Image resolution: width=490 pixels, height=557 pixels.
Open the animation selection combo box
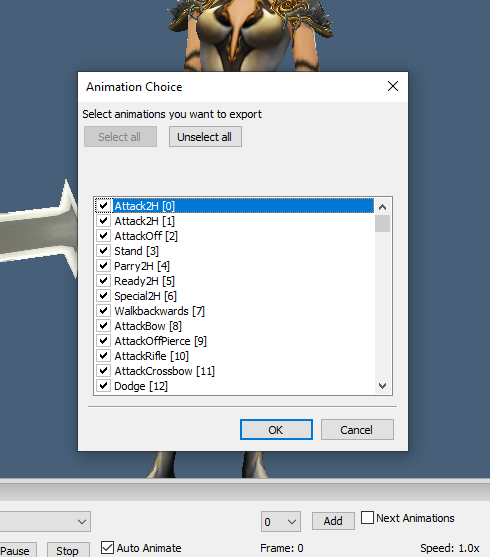click(x=45, y=521)
